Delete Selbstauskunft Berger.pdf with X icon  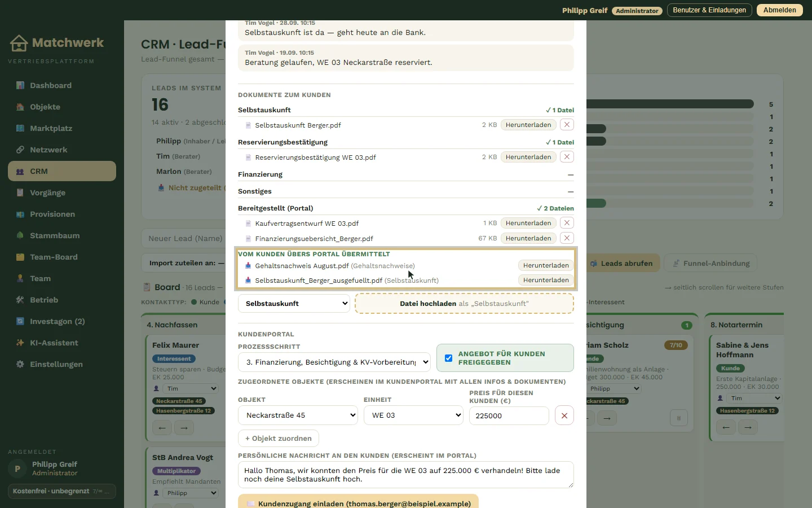567,125
